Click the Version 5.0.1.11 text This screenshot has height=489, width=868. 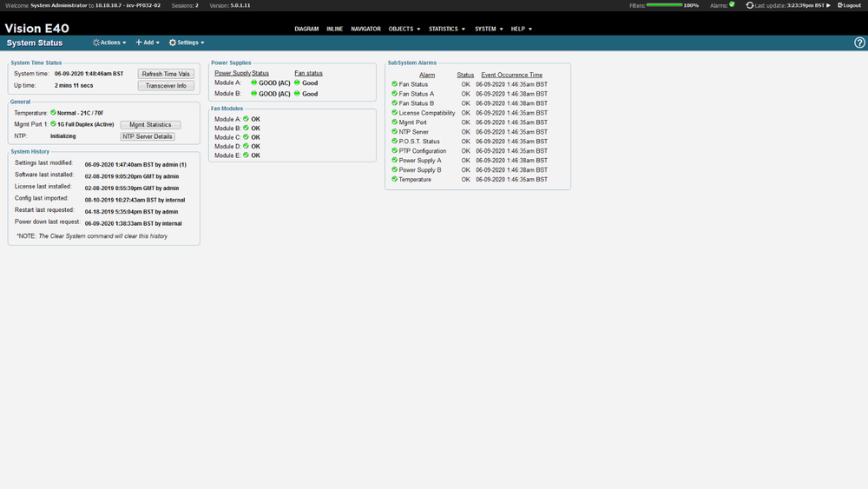point(230,5)
